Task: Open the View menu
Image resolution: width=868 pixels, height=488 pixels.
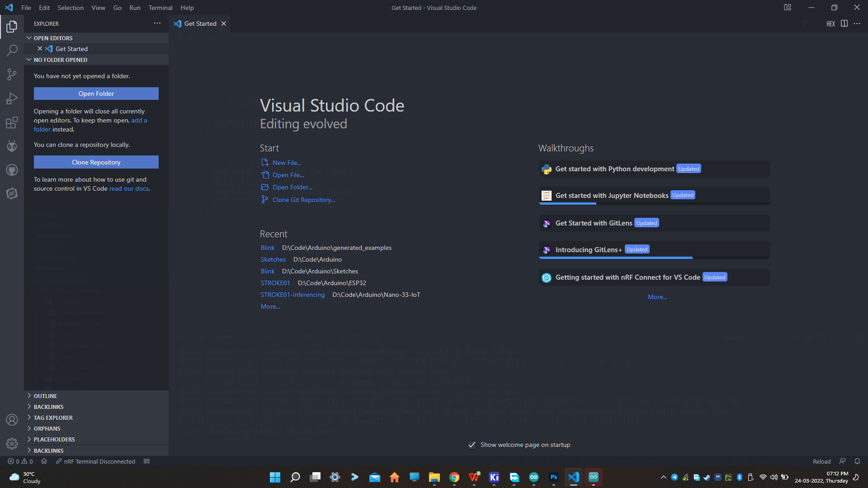Action: point(98,8)
